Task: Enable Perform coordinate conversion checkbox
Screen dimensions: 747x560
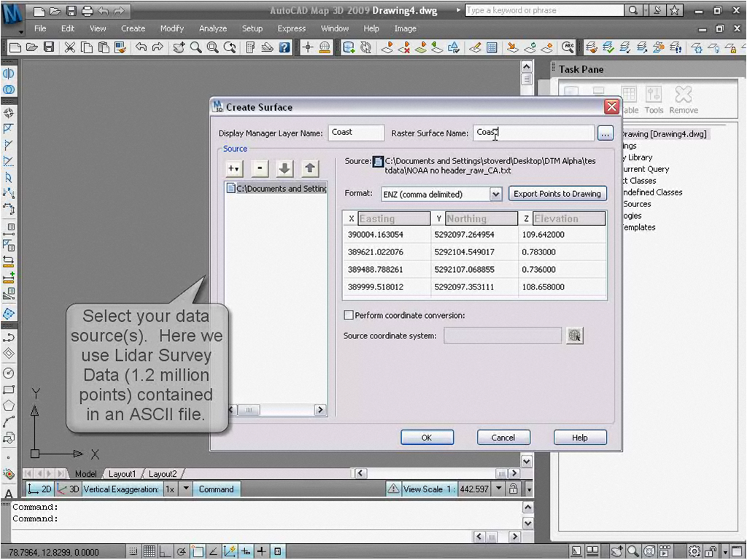Action: [x=349, y=315]
